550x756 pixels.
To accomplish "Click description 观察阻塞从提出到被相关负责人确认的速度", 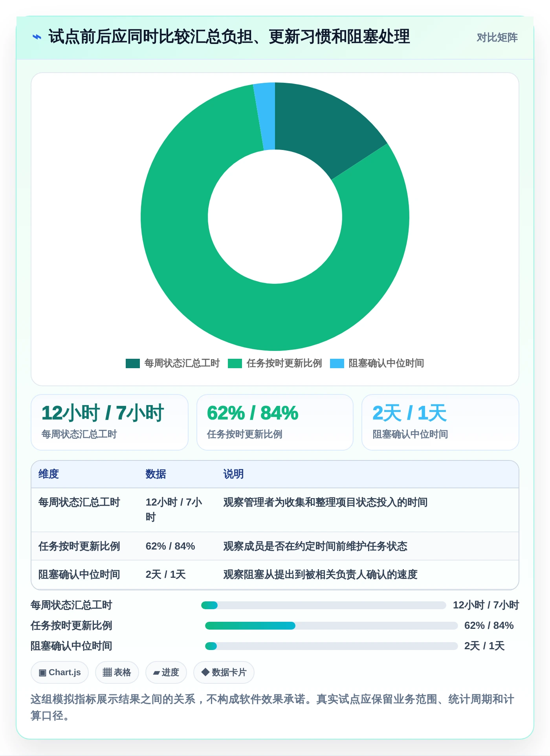I will [x=320, y=575].
